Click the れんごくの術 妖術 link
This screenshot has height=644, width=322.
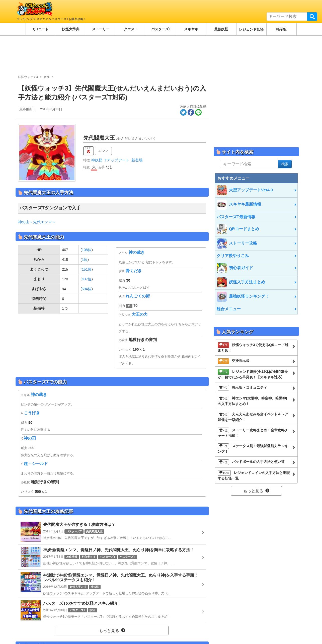(x=137, y=296)
